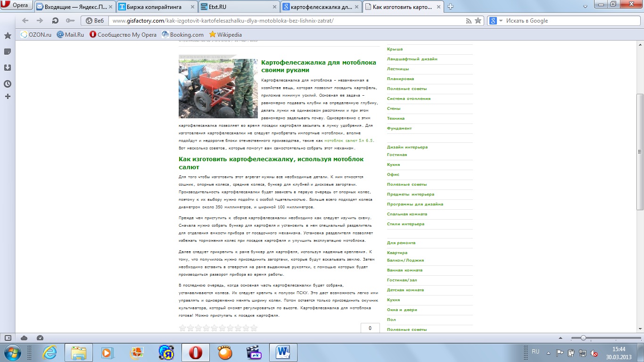Viewport: 644px width, 362px height.
Task: Rate the article with the first star
Action: pos(183,328)
